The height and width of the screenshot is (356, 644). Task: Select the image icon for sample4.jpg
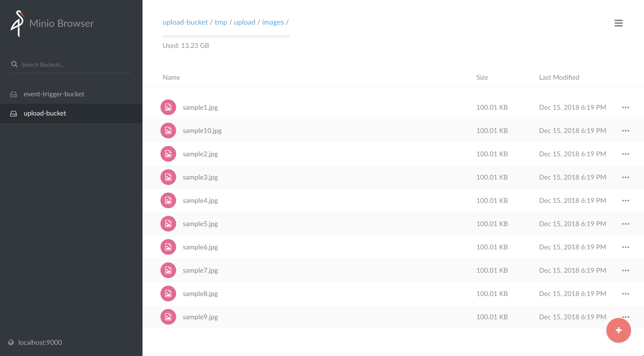[x=168, y=200]
